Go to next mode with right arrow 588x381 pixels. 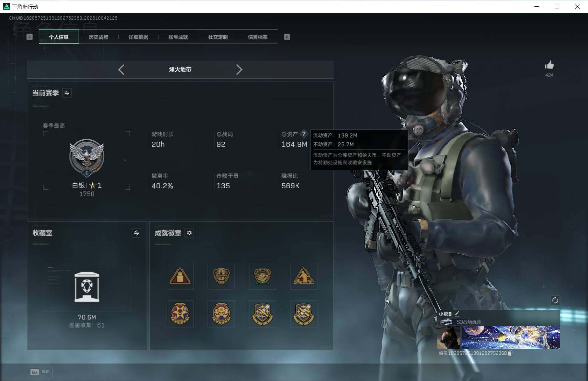tap(239, 70)
